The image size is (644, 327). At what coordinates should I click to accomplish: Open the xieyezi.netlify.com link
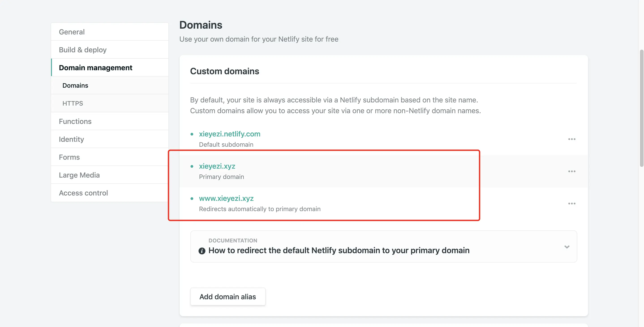tap(230, 134)
